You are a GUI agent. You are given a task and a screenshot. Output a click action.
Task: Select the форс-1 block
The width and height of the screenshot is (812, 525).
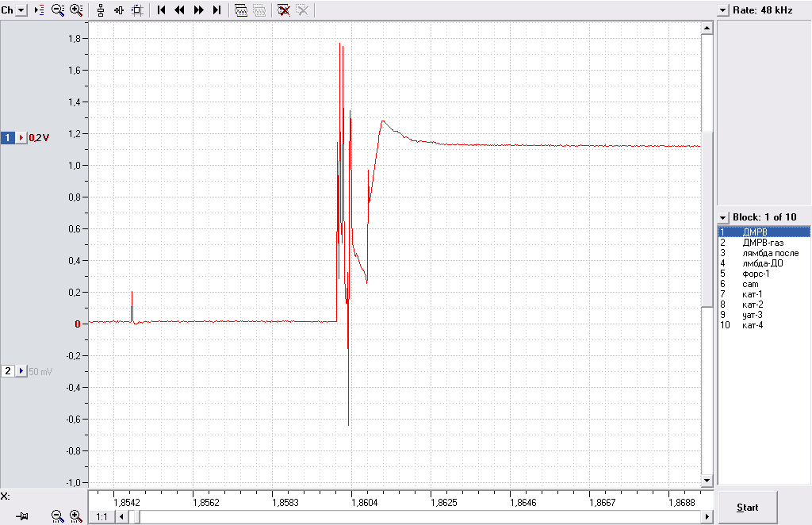(764, 274)
